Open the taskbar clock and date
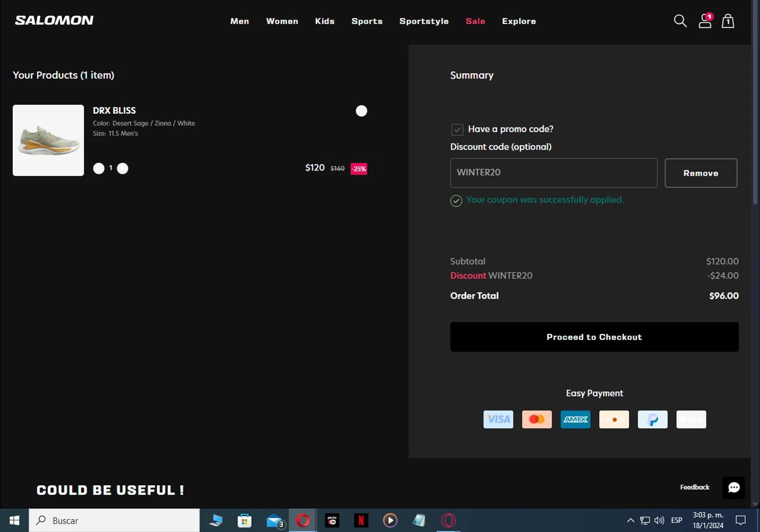Image resolution: width=760 pixels, height=532 pixels. click(x=708, y=520)
